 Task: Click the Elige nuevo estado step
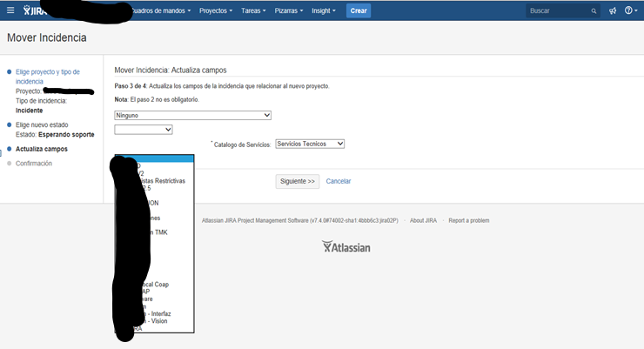pyautogui.click(x=42, y=124)
